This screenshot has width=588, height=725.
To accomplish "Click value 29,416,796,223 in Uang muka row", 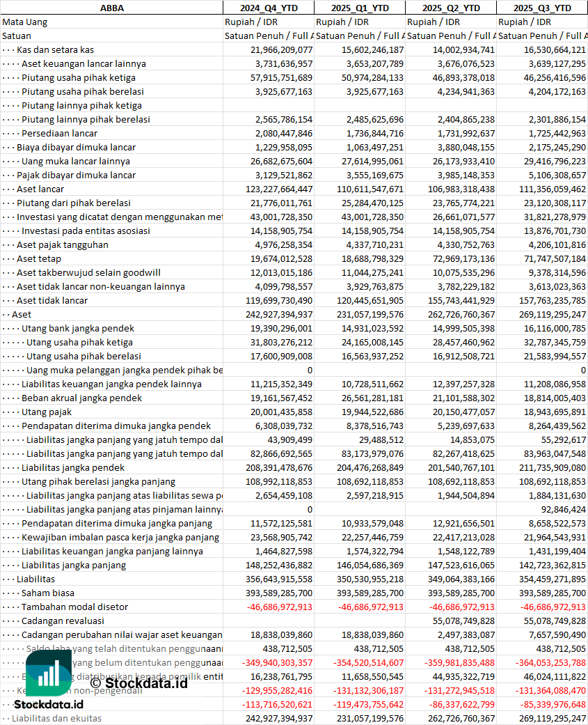I will tap(555, 162).
